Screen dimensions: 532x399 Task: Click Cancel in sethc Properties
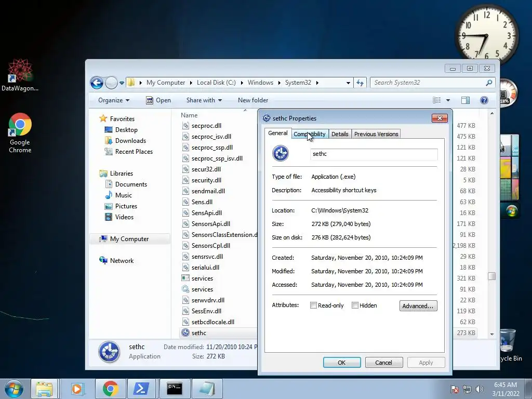pyautogui.click(x=384, y=362)
